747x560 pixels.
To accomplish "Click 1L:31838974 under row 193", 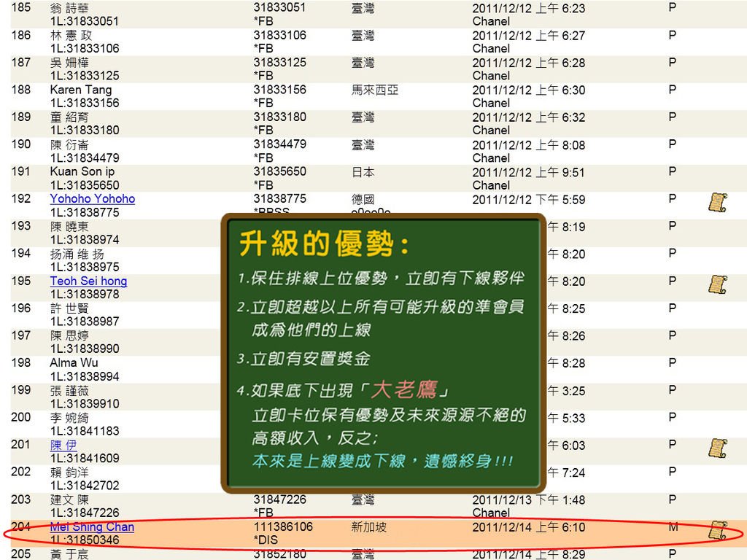I will click(85, 240).
